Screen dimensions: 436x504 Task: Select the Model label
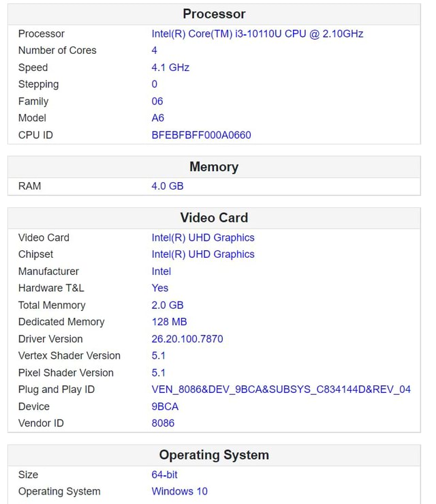pyautogui.click(x=32, y=118)
